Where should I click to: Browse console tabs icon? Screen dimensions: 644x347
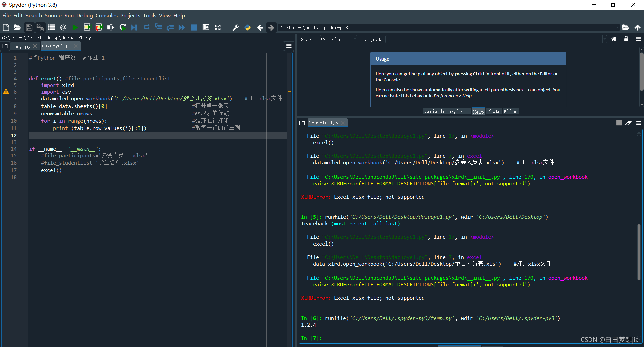coord(302,123)
